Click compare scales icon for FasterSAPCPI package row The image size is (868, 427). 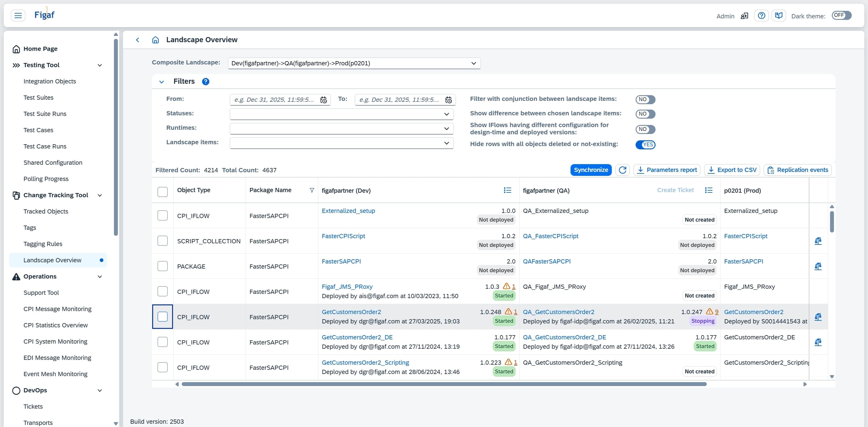coord(818,266)
